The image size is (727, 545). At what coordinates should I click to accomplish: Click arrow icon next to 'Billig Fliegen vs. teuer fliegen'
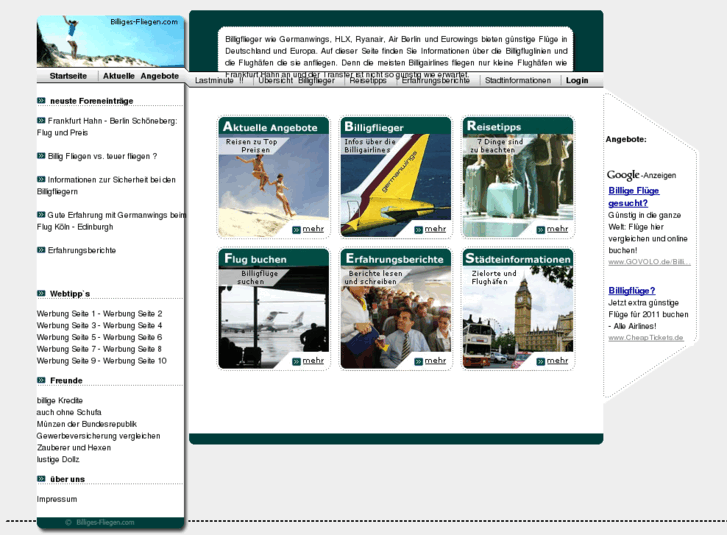point(41,156)
